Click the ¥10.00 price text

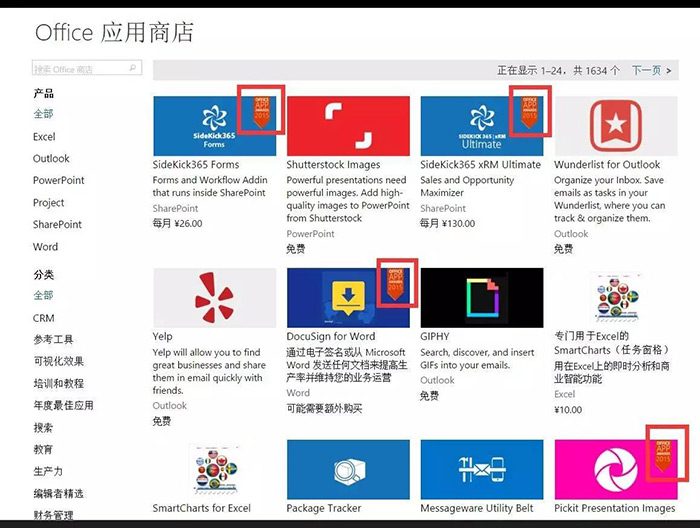[568, 410]
